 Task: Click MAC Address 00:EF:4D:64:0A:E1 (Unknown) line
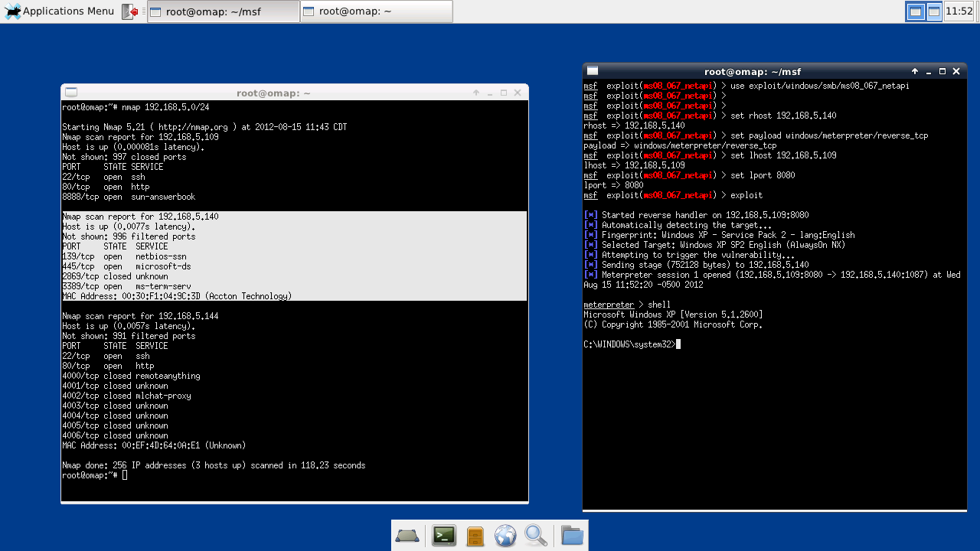(x=154, y=445)
